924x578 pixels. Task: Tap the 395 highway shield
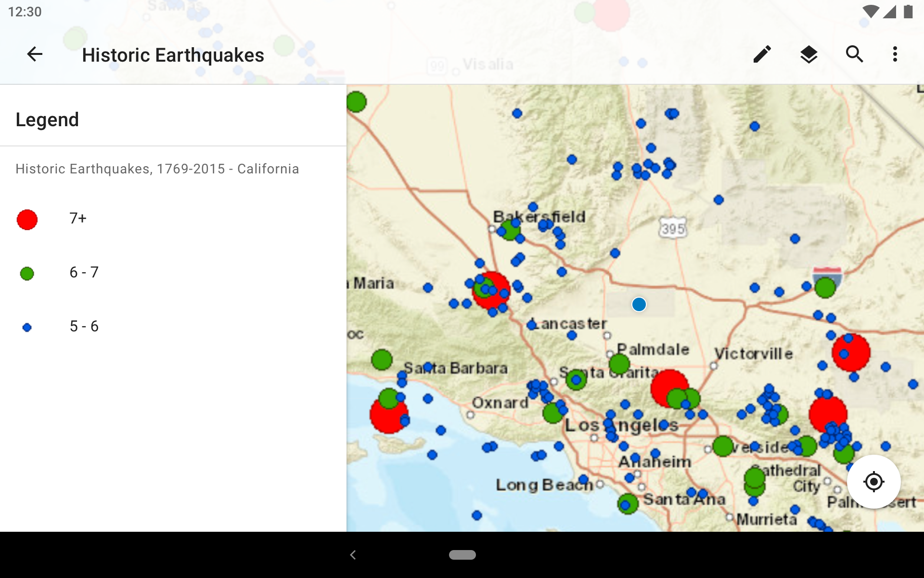[673, 228]
